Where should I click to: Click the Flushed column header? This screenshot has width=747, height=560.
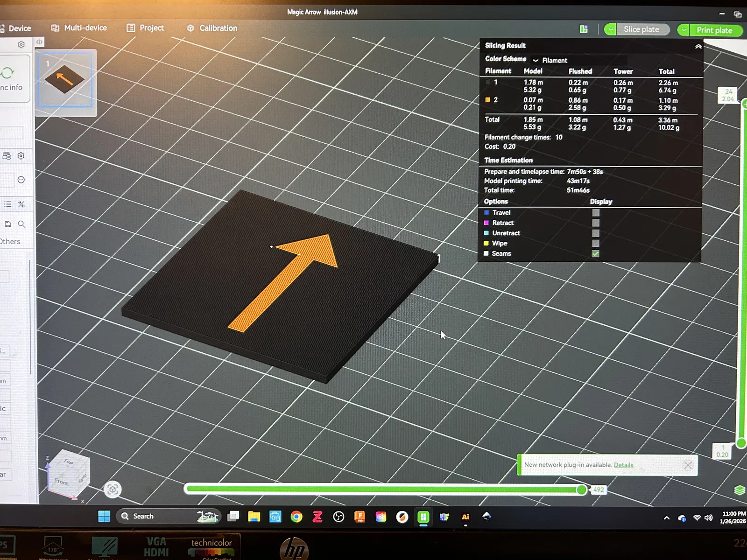click(x=580, y=71)
